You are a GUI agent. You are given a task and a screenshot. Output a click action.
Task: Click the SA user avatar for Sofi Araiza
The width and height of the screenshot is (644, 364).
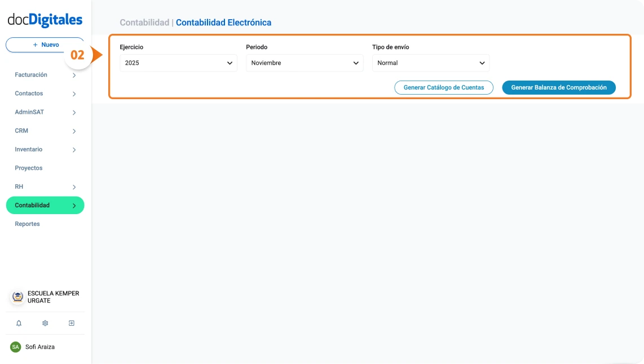pos(15,347)
